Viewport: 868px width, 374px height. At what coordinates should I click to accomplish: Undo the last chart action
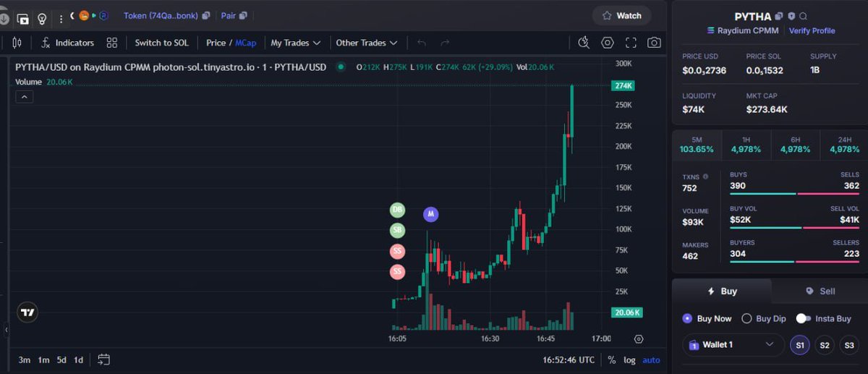click(x=422, y=43)
